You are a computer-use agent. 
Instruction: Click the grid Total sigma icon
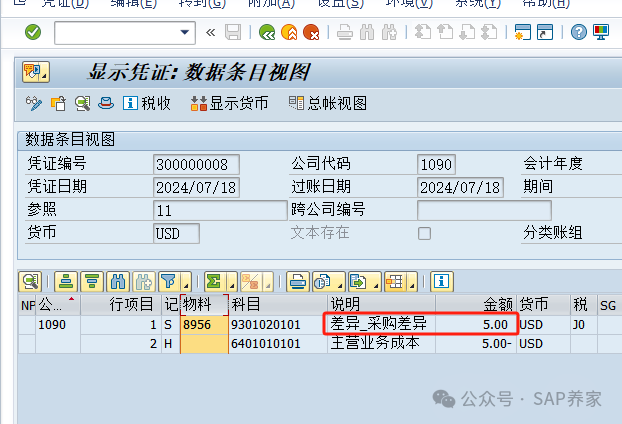coord(214,282)
